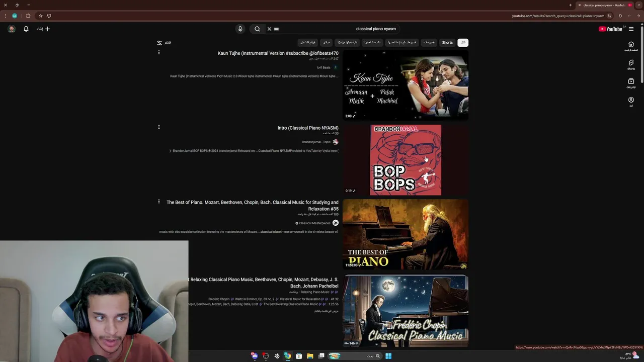This screenshot has width=644, height=362.
Task: Open The Best of Piano thumbnail
Action: pyautogui.click(x=406, y=234)
